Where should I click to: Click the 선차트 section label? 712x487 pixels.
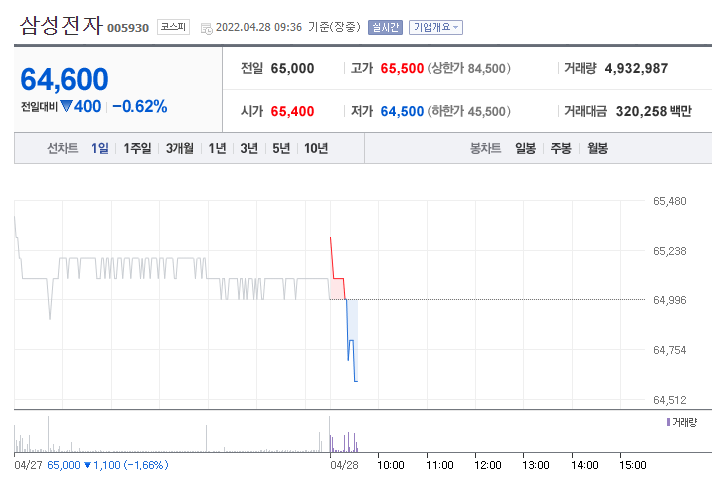(63, 148)
